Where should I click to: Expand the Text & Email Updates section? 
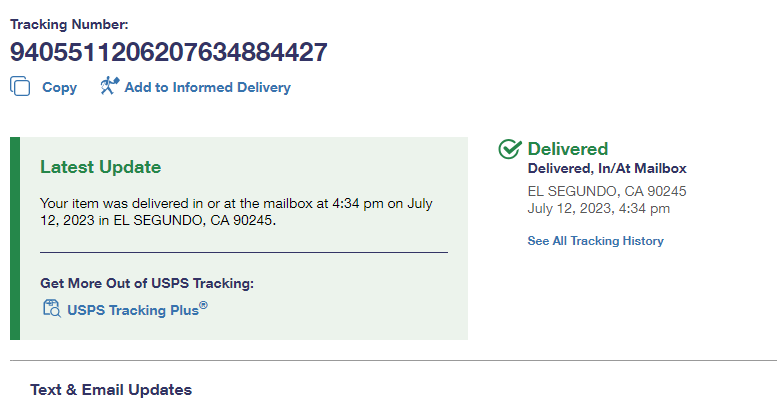click(111, 390)
